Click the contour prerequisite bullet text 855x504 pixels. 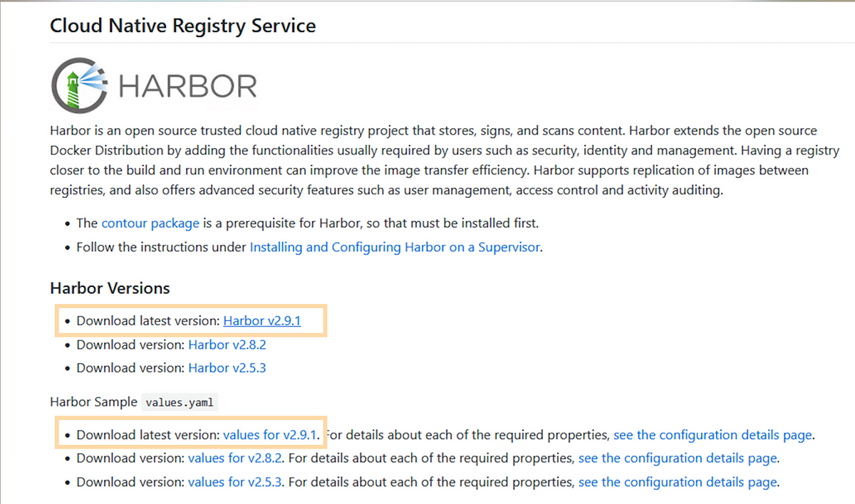coord(370,223)
